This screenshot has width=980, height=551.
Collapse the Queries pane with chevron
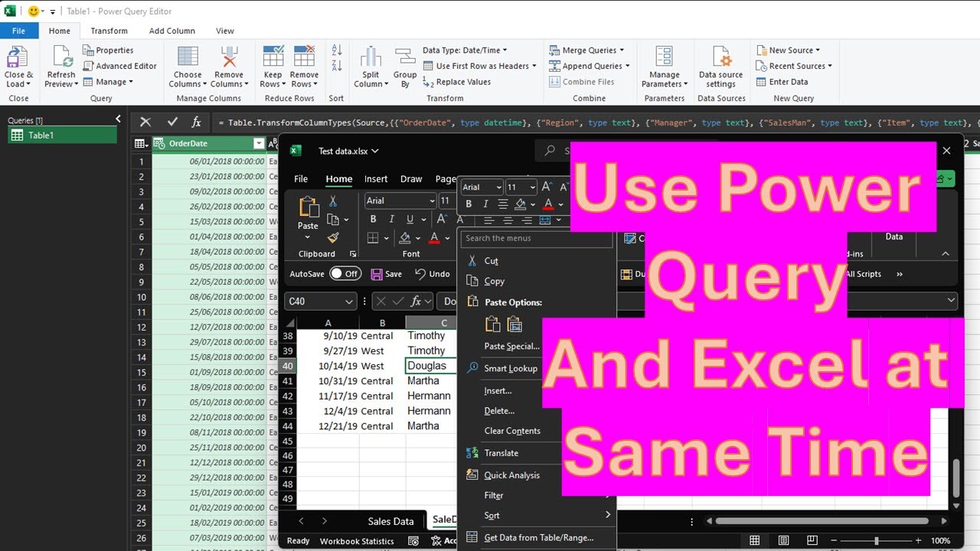pos(118,119)
